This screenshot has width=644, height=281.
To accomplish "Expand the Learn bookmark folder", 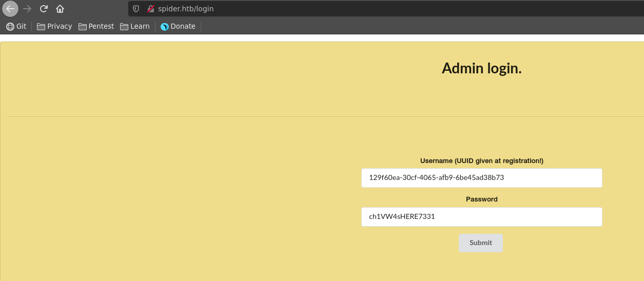I will [x=135, y=26].
